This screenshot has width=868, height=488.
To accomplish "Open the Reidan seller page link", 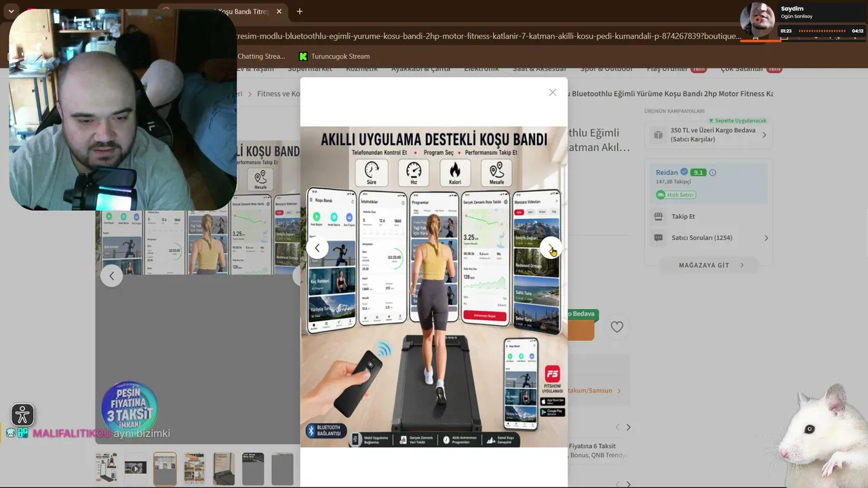I will click(667, 172).
